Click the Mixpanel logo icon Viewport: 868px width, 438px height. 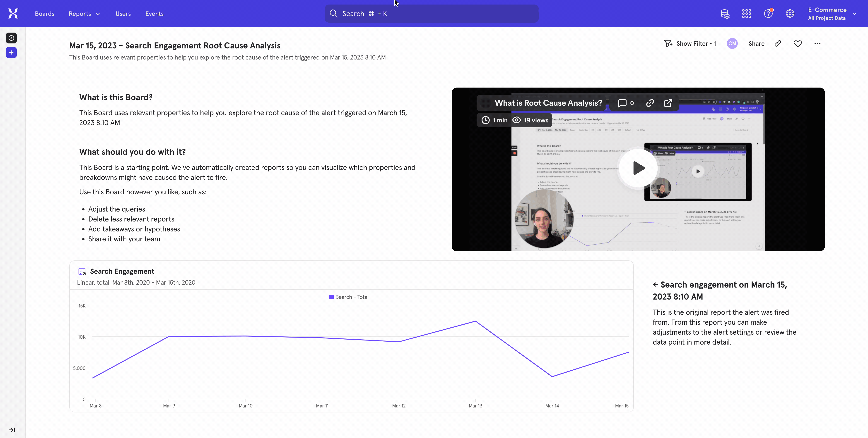(x=13, y=14)
